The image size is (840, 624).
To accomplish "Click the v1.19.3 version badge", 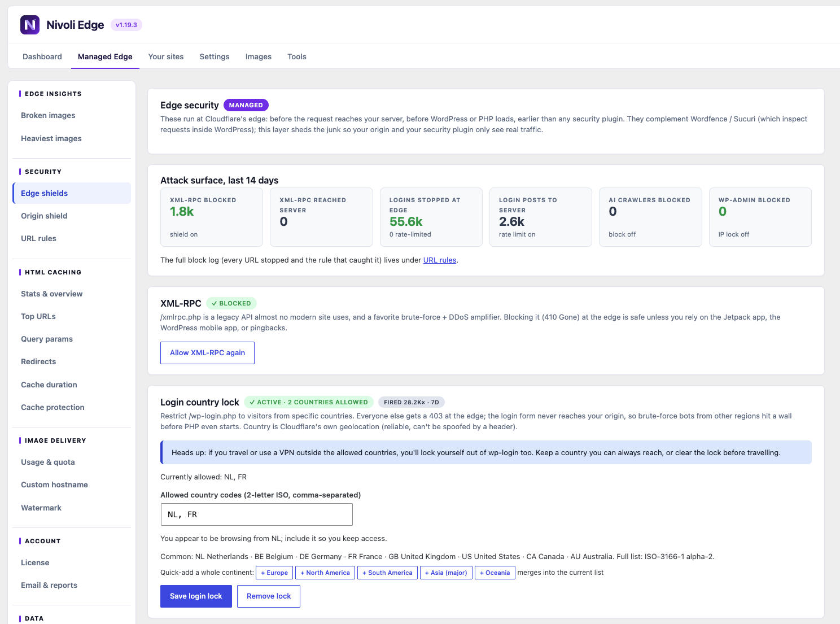I will coord(126,25).
